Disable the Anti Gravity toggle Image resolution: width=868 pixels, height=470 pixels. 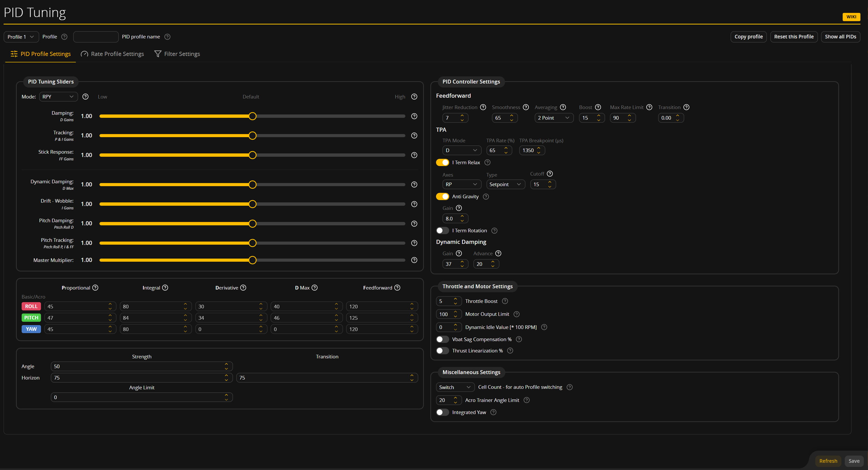[442, 197]
